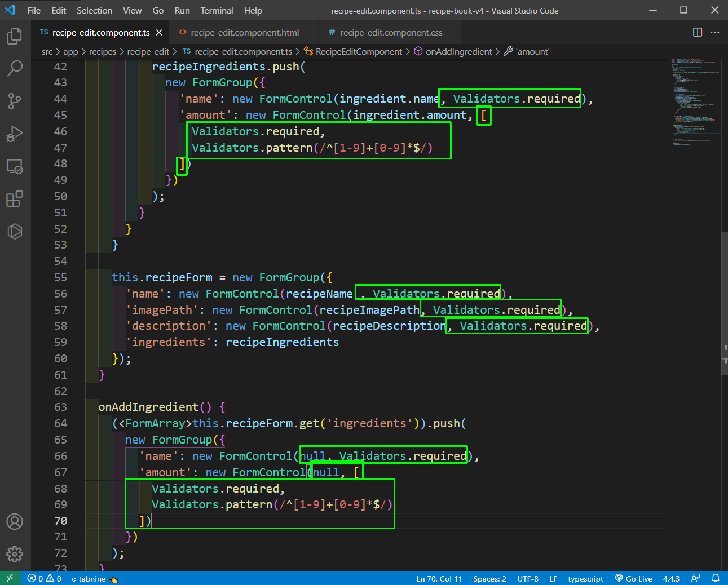This screenshot has width=728, height=585.
Task: Click 'recipes' in the breadcrumb
Action: coord(103,51)
